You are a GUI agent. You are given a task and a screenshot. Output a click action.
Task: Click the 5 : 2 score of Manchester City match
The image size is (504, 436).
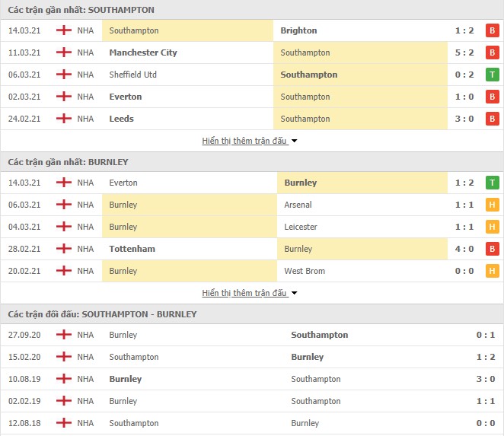(x=464, y=53)
